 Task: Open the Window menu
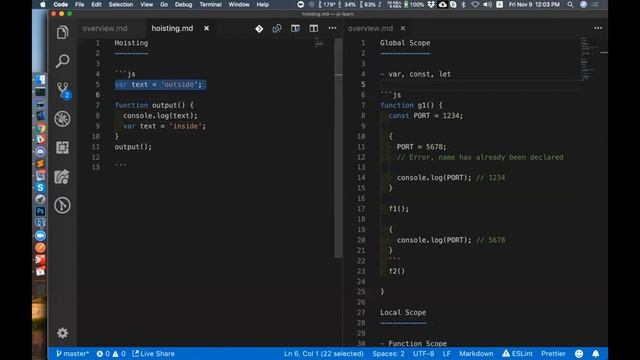[239, 4]
